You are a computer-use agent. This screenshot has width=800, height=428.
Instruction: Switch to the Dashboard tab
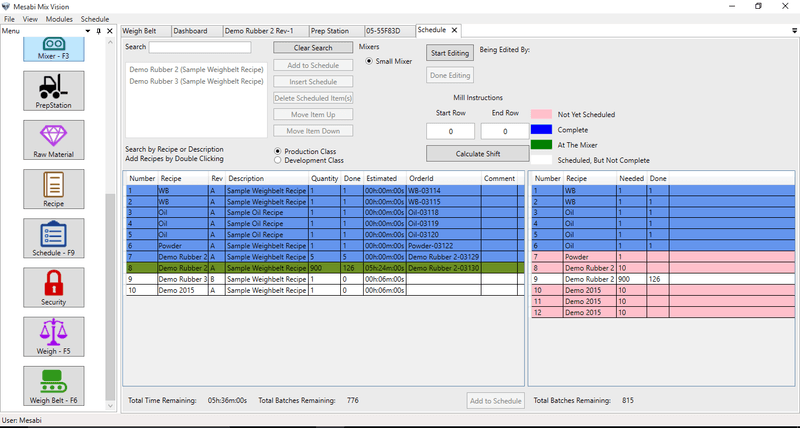[197, 31]
